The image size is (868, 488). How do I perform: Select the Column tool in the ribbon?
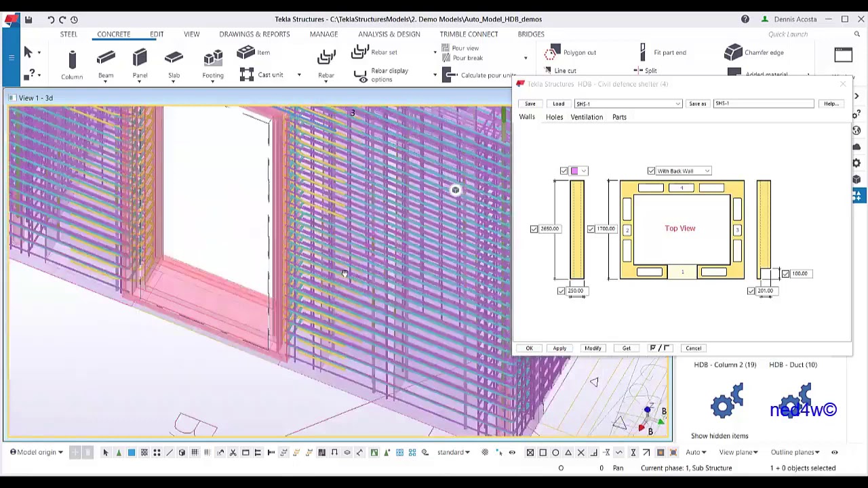(x=72, y=64)
